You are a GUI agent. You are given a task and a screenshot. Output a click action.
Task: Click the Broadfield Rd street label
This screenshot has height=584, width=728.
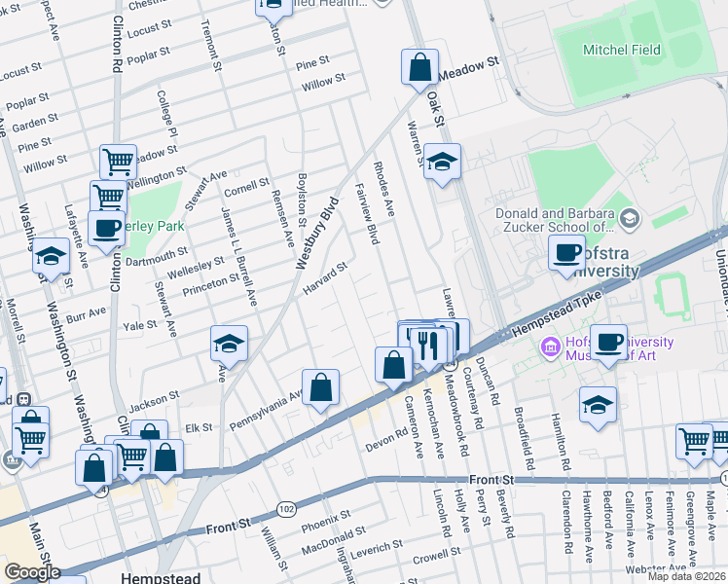click(x=526, y=438)
